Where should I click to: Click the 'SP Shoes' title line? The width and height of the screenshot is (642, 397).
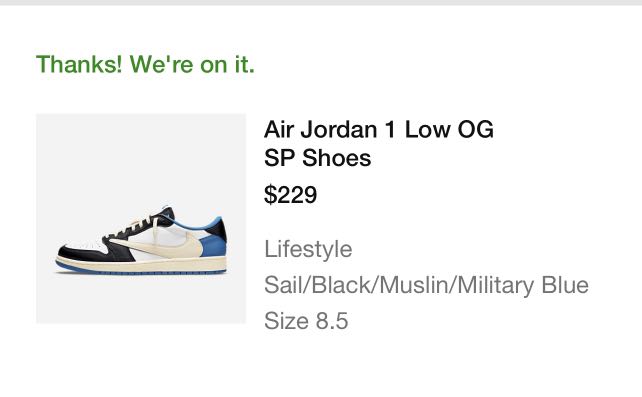pos(317,158)
